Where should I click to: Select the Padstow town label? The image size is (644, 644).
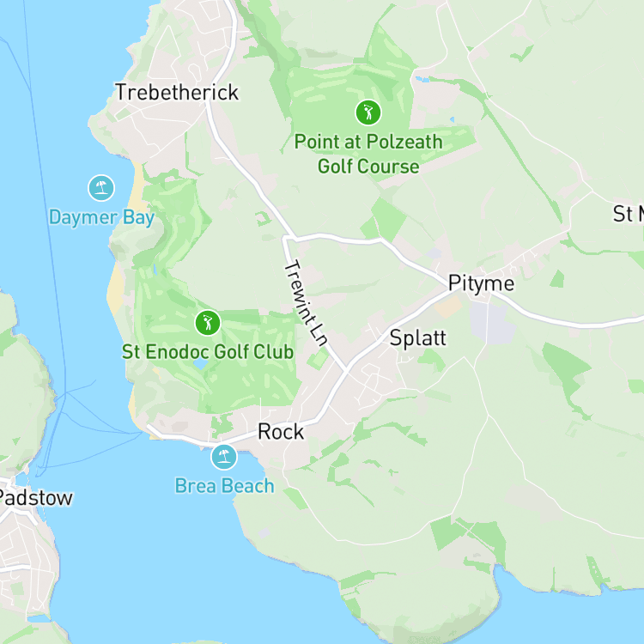[x=36, y=498]
